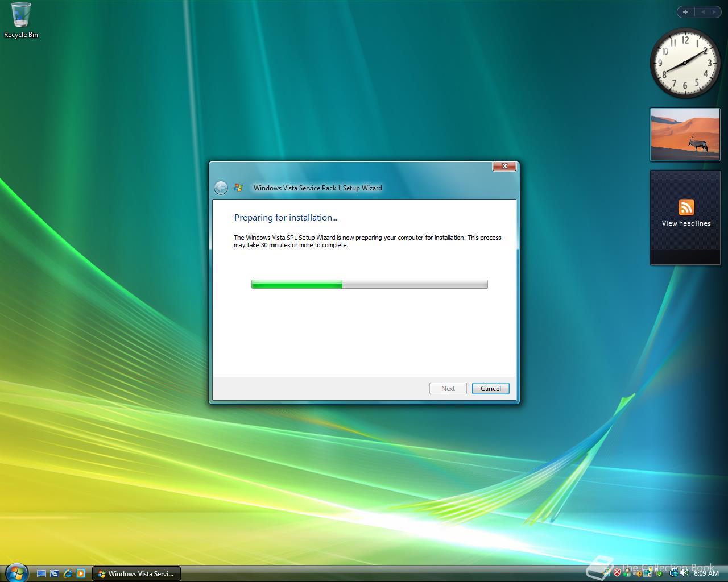Screen dimensions: 728x582
Task: Close the Service Pack 1 Setup Wizard
Action: point(504,166)
